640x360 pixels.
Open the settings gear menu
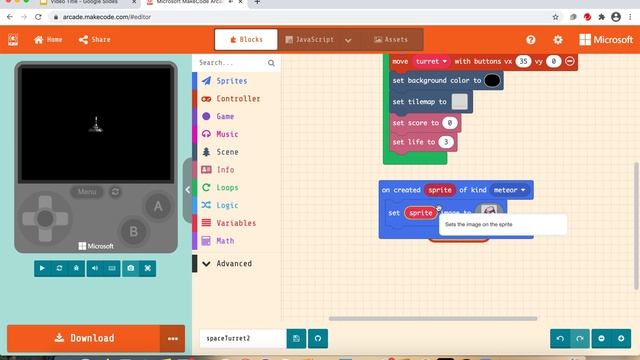(558, 40)
